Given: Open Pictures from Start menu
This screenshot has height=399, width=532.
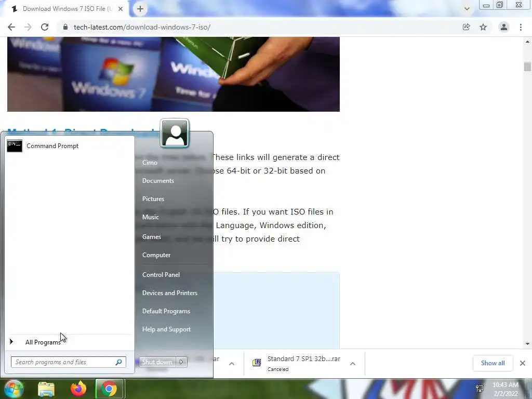Looking at the screenshot, I should [153, 199].
